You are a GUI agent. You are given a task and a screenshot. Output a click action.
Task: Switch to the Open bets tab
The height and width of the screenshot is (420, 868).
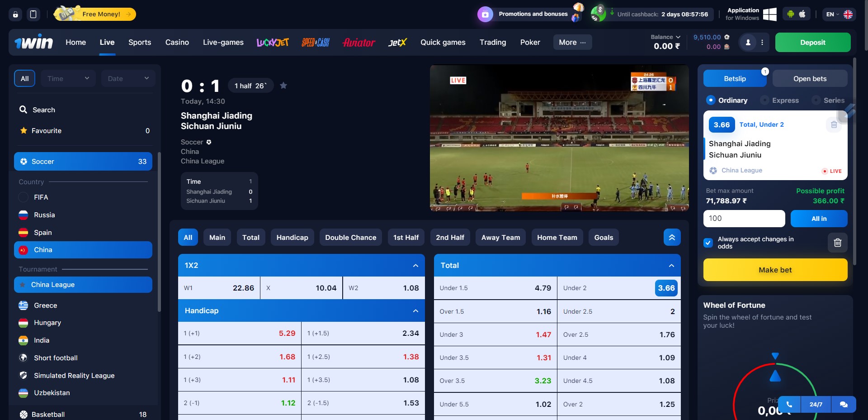pyautogui.click(x=810, y=79)
